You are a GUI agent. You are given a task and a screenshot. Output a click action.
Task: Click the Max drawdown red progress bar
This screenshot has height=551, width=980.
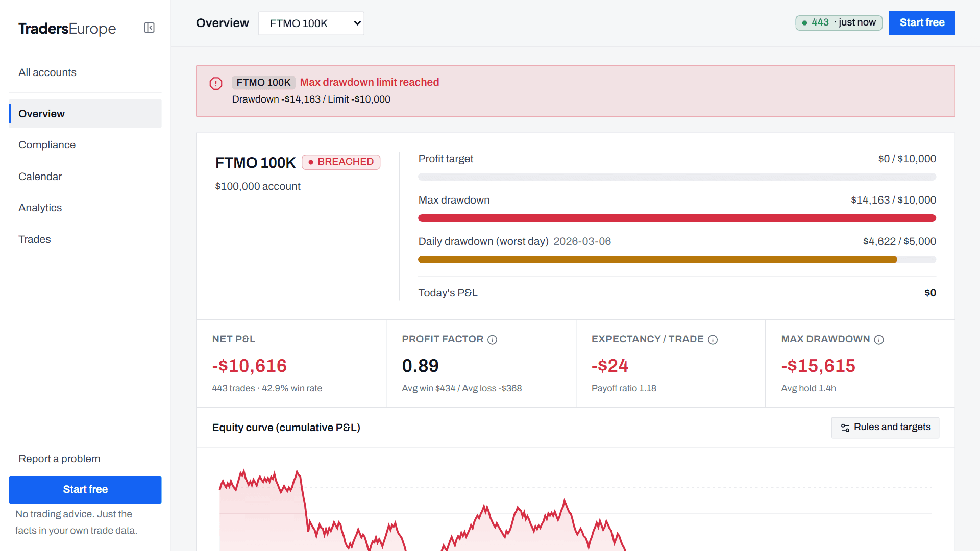pyautogui.click(x=677, y=218)
